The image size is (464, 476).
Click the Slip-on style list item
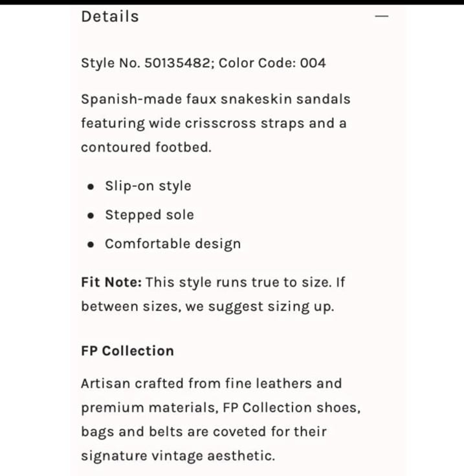pos(148,186)
